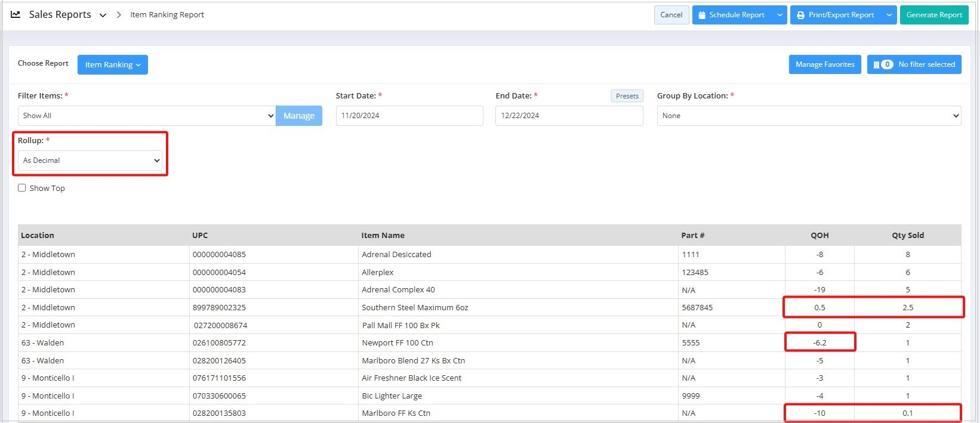Enable the Show Top checkbox
The image size is (980, 423).
[22, 188]
